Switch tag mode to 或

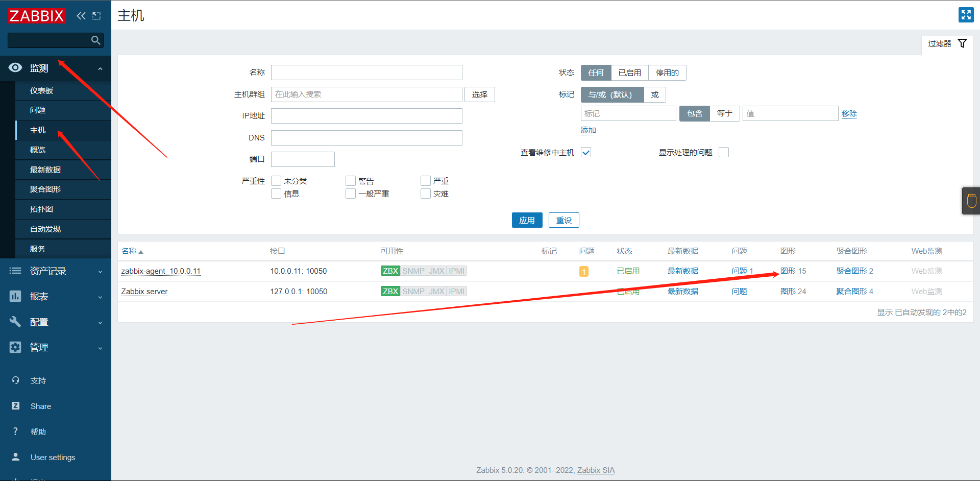click(655, 94)
